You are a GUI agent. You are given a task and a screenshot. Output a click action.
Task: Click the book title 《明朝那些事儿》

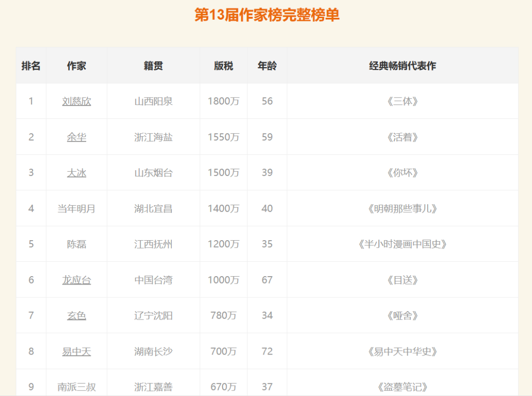[x=403, y=209]
